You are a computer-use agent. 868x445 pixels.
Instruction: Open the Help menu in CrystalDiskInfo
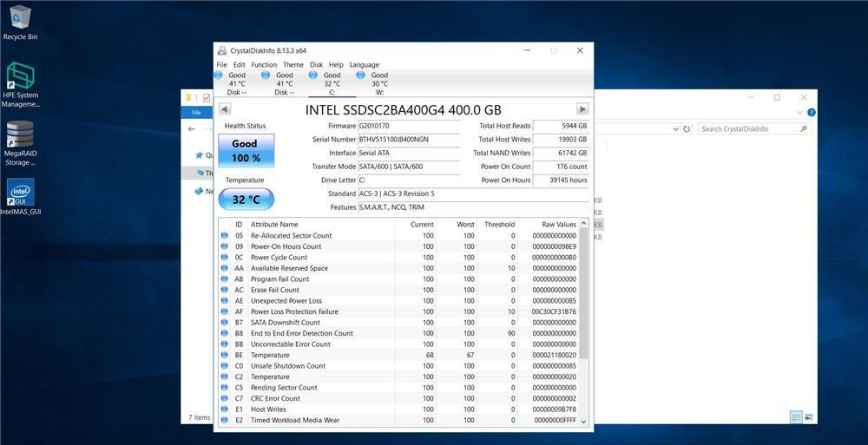pyautogui.click(x=336, y=65)
